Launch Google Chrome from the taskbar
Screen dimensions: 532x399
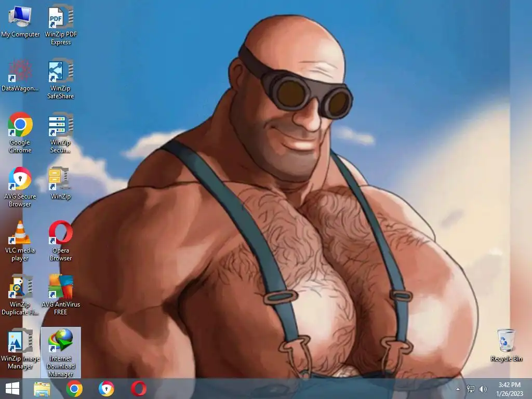tap(74, 389)
